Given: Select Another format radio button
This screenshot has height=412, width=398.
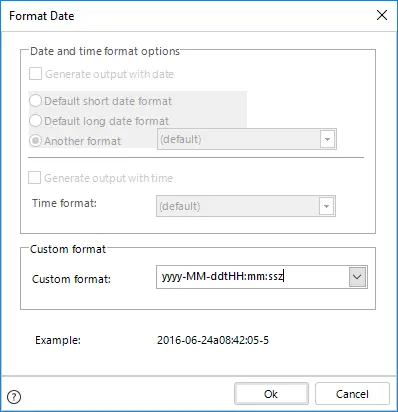Looking at the screenshot, I should tap(35, 141).
